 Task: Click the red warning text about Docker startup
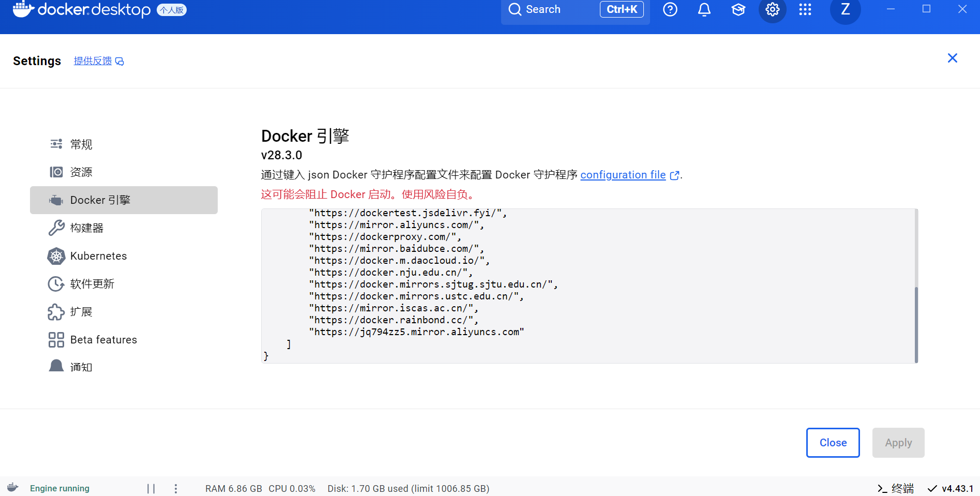click(369, 194)
